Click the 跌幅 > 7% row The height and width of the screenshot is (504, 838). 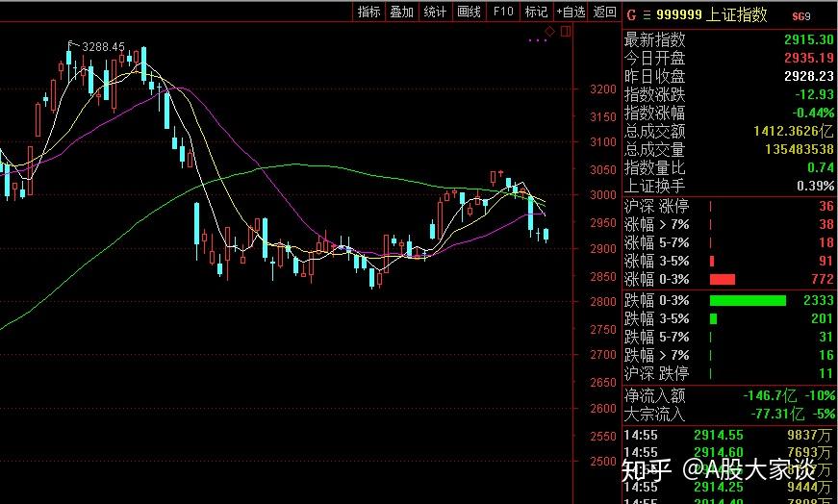[729, 355]
